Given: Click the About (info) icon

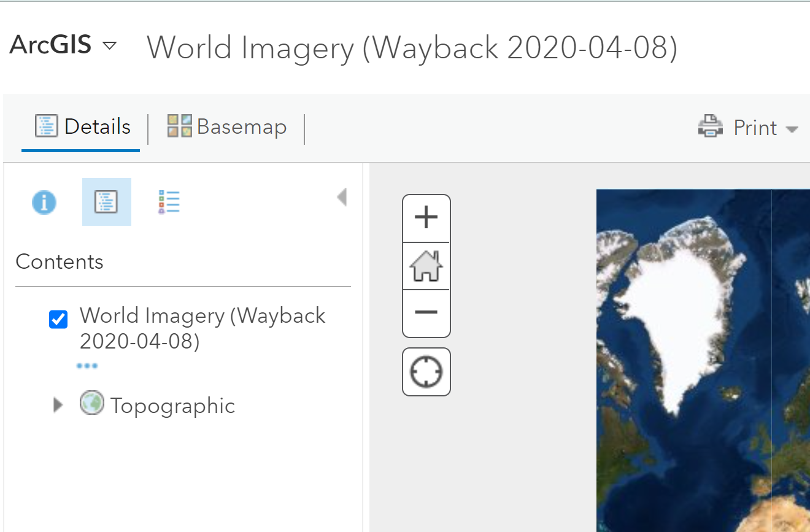Looking at the screenshot, I should click(x=44, y=202).
